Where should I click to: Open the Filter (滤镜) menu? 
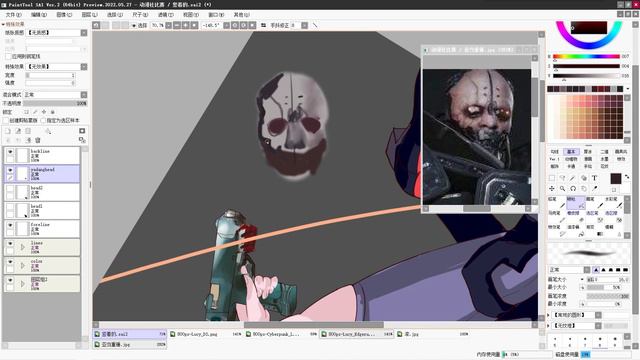point(165,15)
